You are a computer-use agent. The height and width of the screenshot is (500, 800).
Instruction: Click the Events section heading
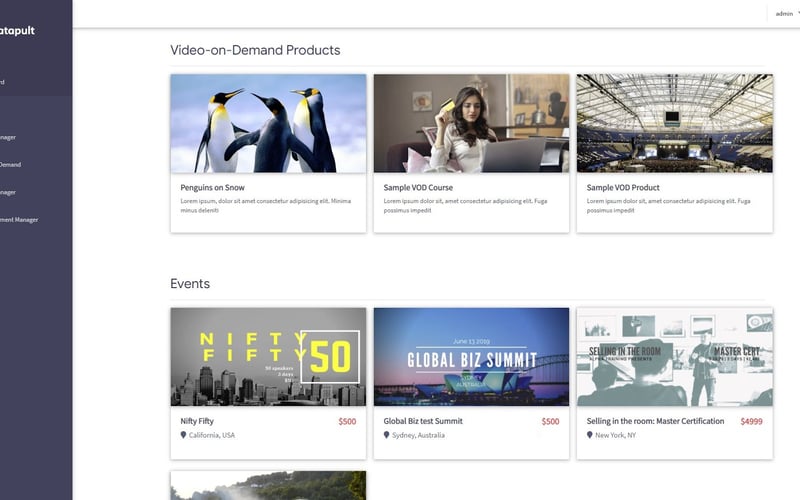point(190,284)
